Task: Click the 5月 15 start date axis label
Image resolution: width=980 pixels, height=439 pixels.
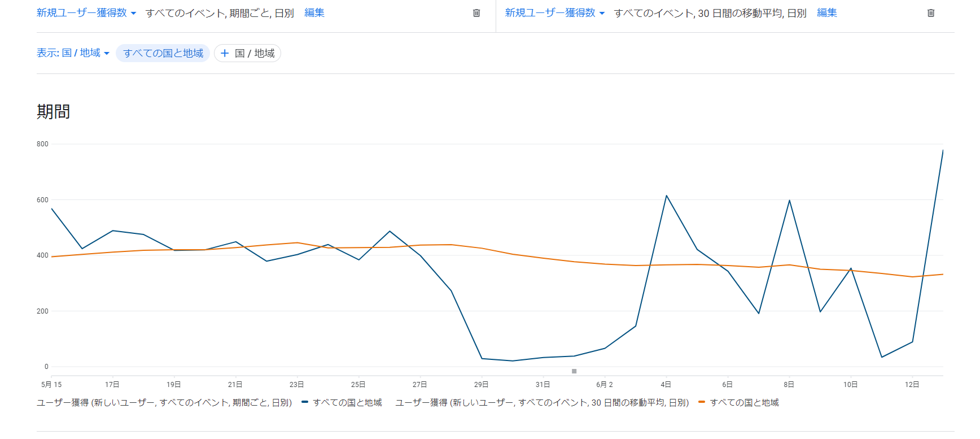Action: pyautogui.click(x=51, y=385)
